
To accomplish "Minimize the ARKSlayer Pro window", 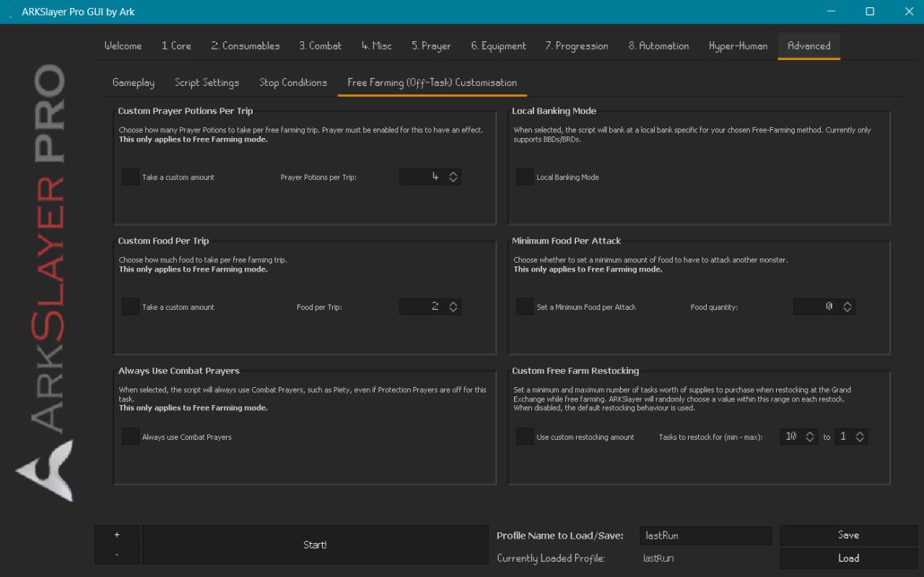I will [831, 12].
